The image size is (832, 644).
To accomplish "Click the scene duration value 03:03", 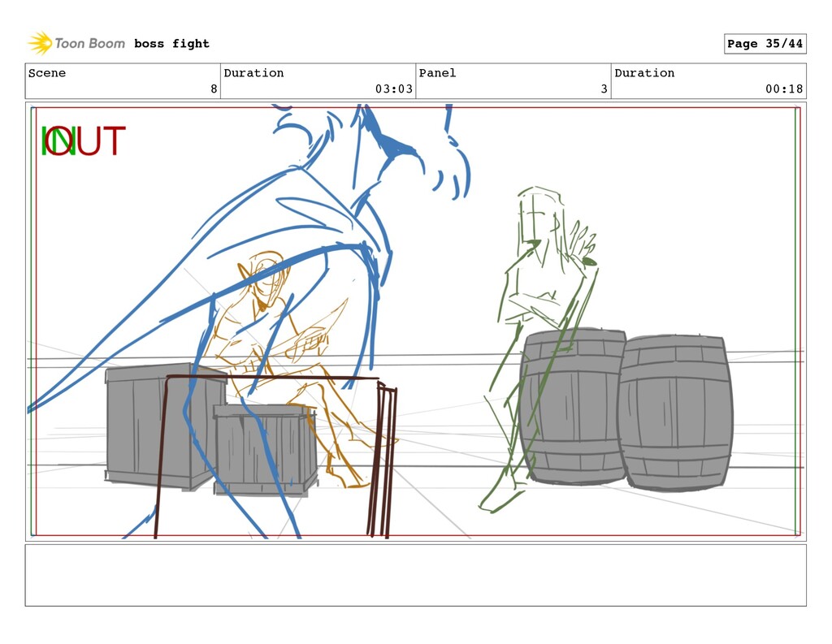I will [x=394, y=89].
